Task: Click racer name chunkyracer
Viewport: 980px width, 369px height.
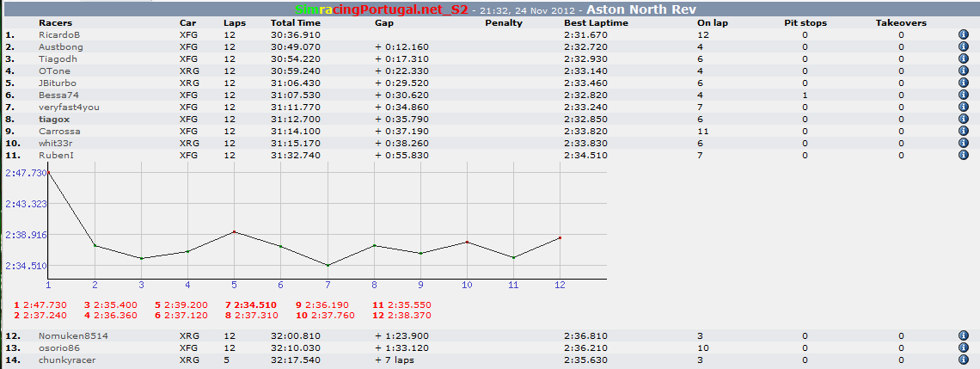Action: [x=67, y=360]
